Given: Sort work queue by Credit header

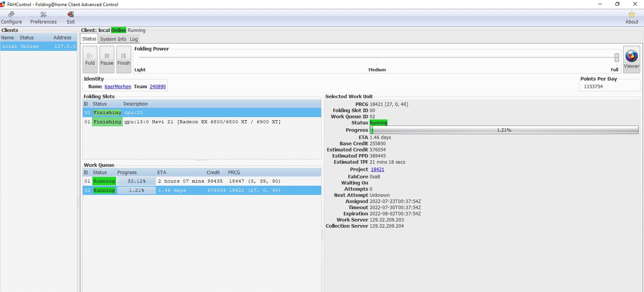Looking at the screenshot, I should point(216,172).
